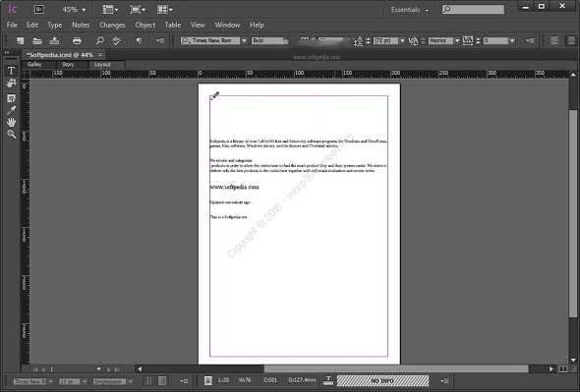Select the Eyedropper tool
The width and height of the screenshot is (580, 392).
click(11, 110)
